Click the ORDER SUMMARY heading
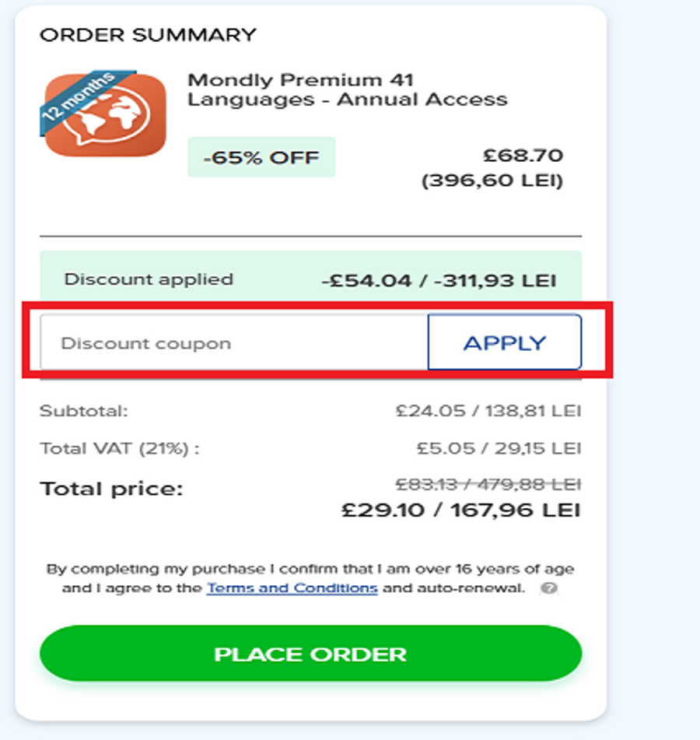The width and height of the screenshot is (700, 740). click(148, 35)
